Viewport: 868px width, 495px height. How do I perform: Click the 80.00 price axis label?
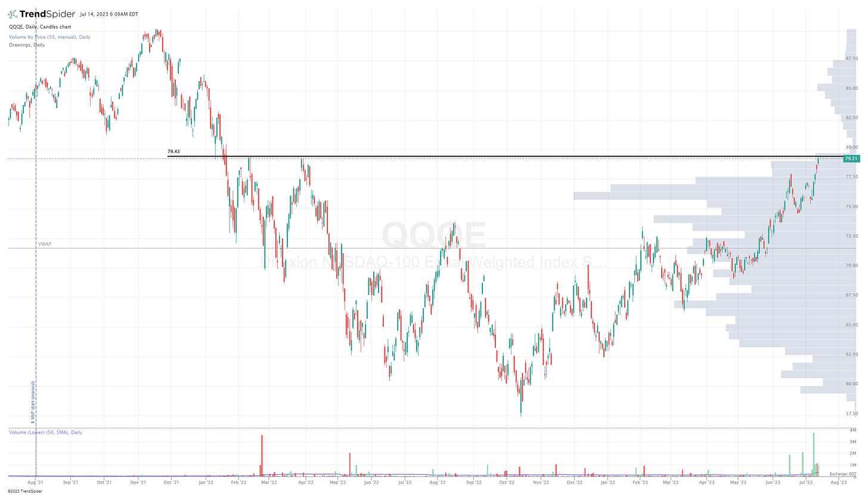pyautogui.click(x=851, y=147)
